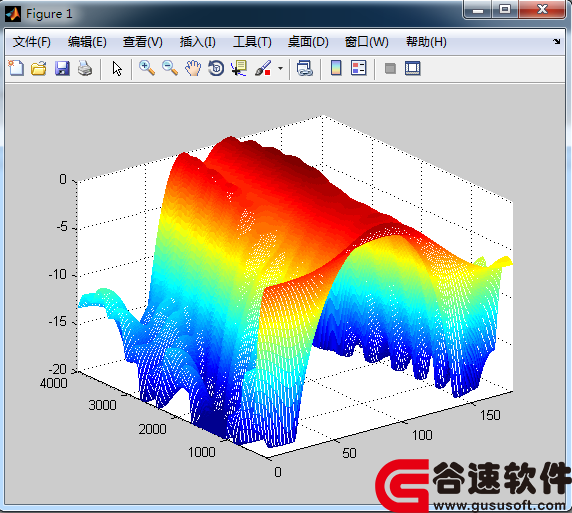The image size is (572, 513).
Task: Click the Link Plot icon
Action: tap(305, 68)
